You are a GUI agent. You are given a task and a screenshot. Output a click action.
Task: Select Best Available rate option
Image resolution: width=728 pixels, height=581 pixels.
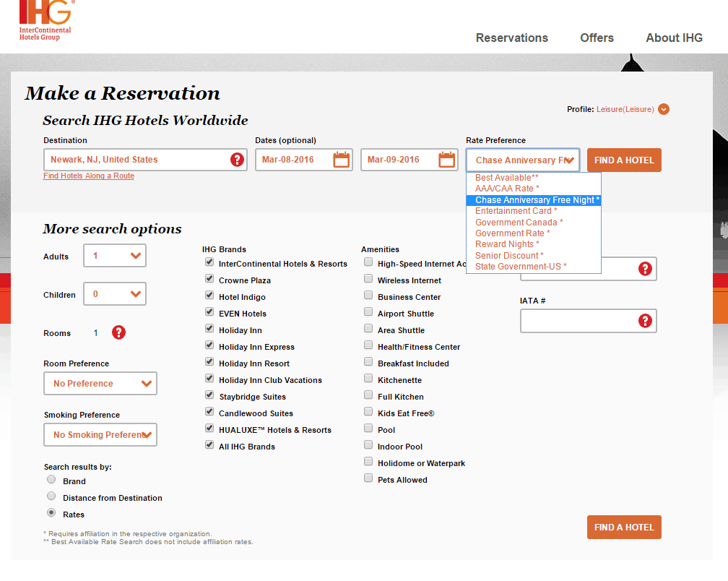pos(534,178)
